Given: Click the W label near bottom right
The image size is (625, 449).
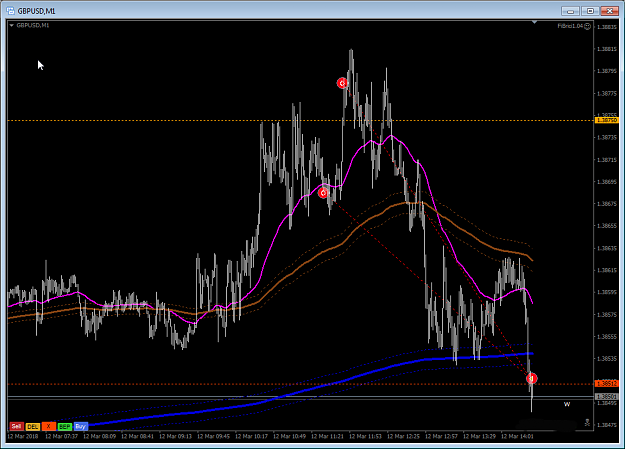Looking at the screenshot, I should [x=567, y=404].
